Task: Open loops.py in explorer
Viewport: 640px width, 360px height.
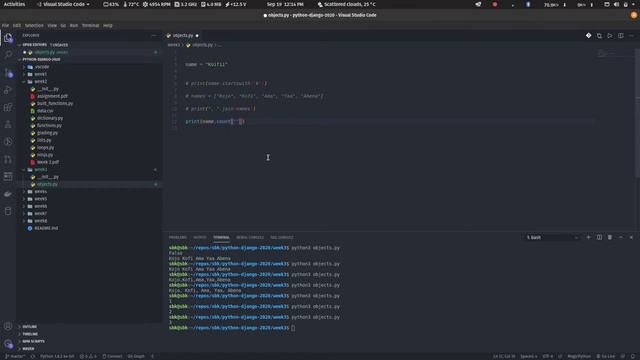Action: pos(45,147)
